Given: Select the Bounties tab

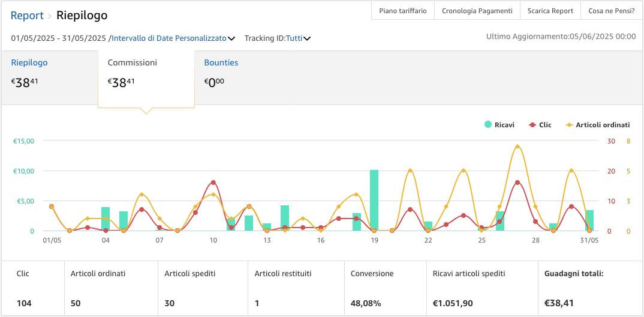Looking at the screenshot, I should coord(221,62).
